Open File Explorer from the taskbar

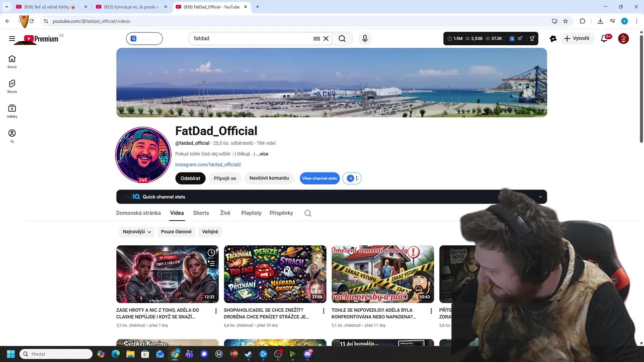point(130,354)
